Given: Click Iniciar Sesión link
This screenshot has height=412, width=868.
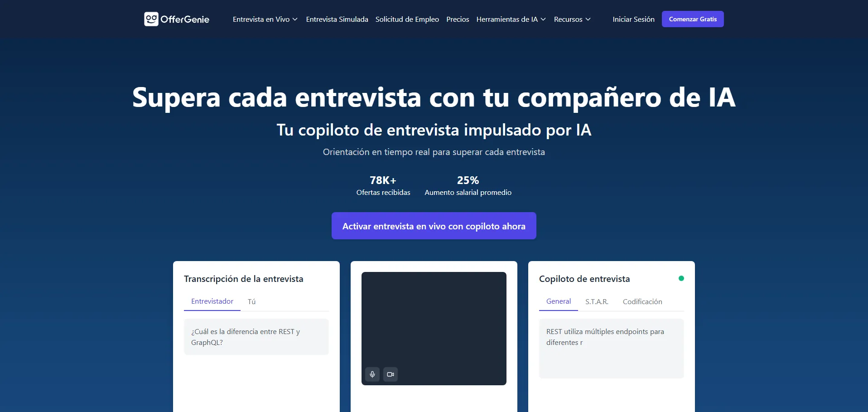Looking at the screenshot, I should (x=633, y=19).
